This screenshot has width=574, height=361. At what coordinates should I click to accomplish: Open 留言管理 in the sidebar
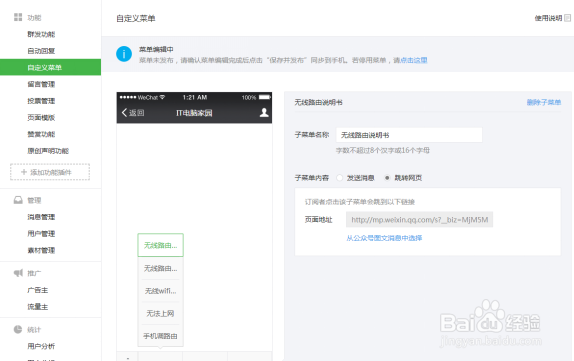coord(41,84)
